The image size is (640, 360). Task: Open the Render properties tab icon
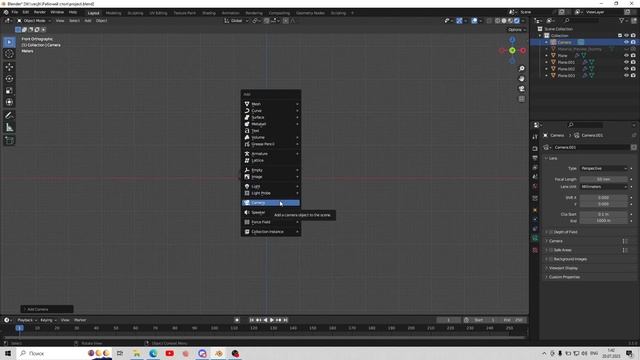pos(535,148)
